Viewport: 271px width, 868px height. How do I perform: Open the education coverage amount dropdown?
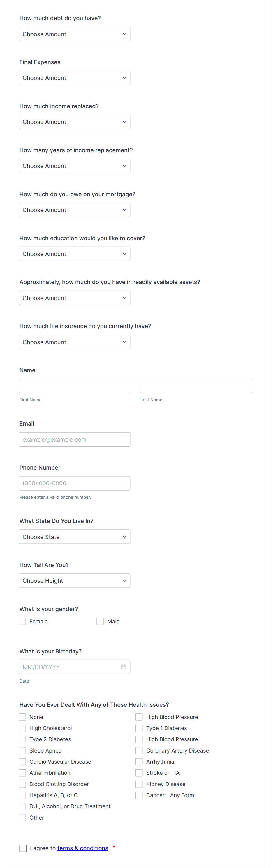[74, 254]
